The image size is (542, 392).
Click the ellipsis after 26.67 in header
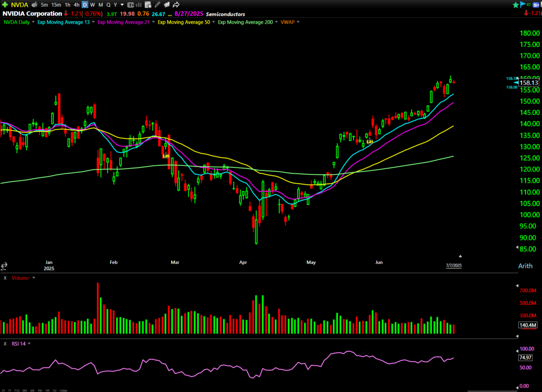point(170,15)
